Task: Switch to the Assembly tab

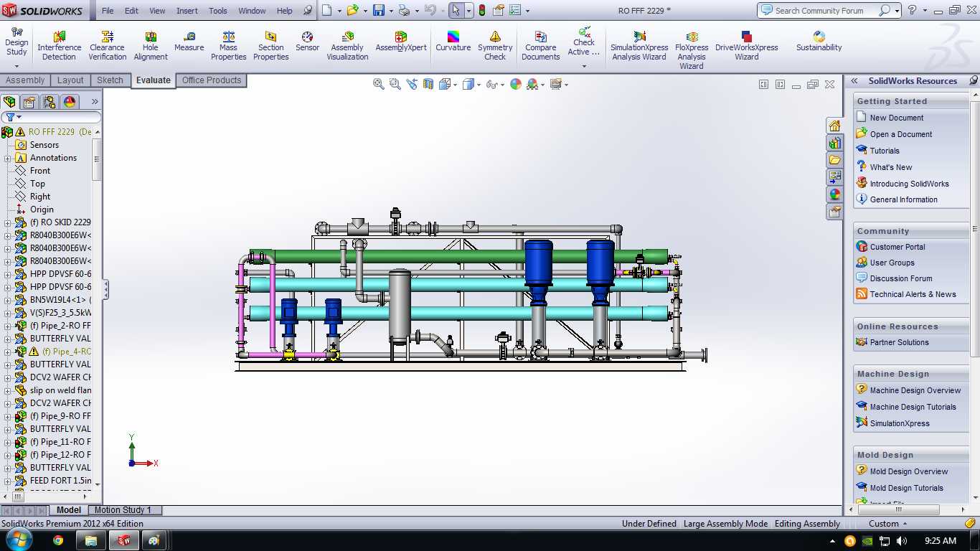Action: pyautogui.click(x=25, y=80)
